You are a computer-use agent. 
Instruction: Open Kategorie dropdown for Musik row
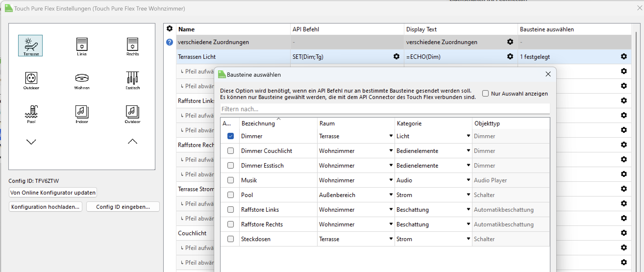[468, 180]
